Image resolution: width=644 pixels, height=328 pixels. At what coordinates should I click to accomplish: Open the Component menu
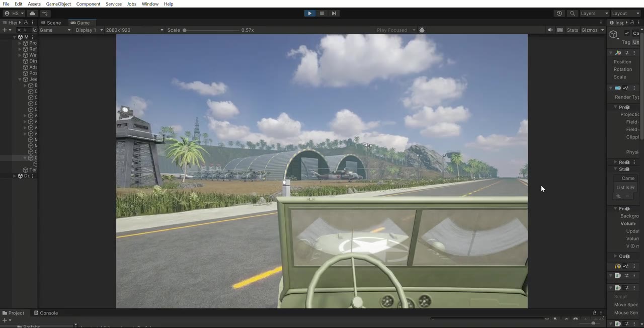[x=88, y=4]
